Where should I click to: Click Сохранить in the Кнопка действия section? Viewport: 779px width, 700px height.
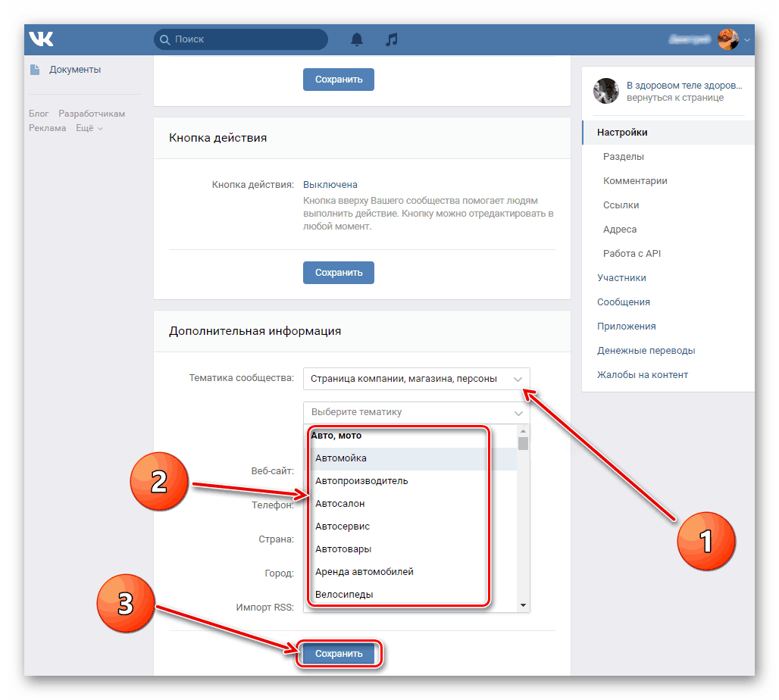click(338, 273)
